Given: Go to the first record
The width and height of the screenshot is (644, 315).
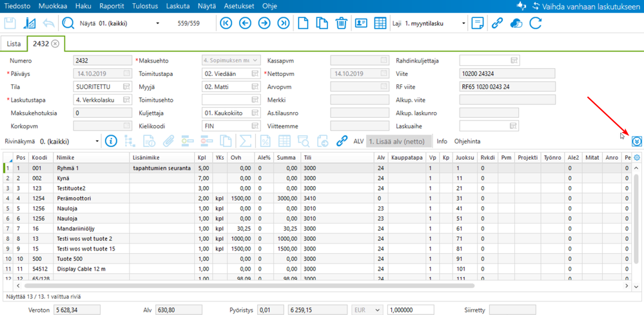Looking at the screenshot, I should click(x=226, y=23).
